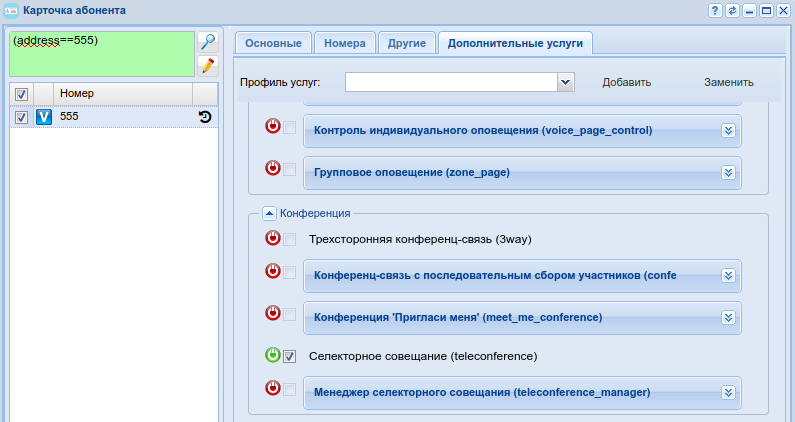Viewport: 795px width, 422px height.
Task: Click red power icon for teleconference_manager
Action: (273, 389)
